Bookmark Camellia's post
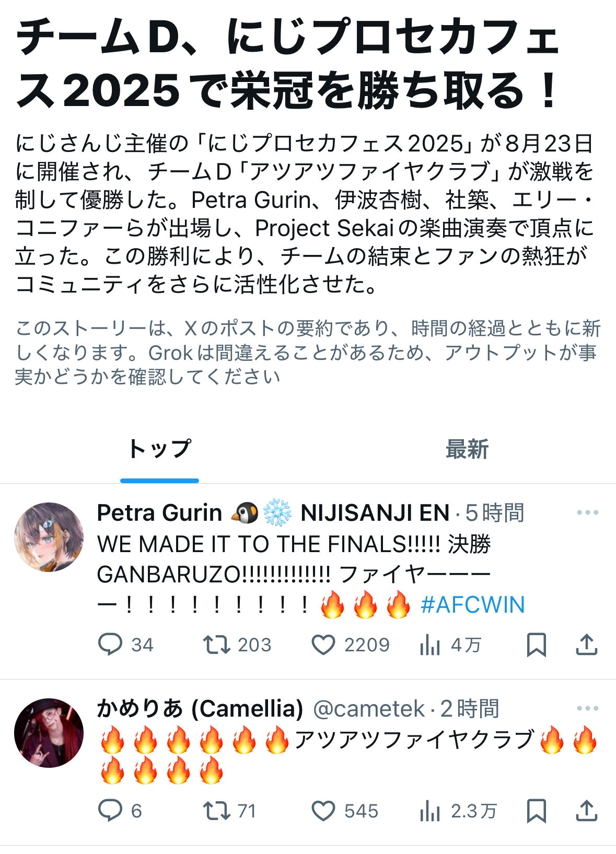The width and height of the screenshot is (616, 854). [x=537, y=811]
